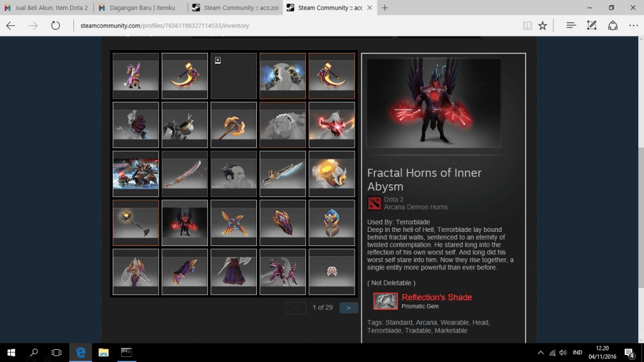644x362 pixels.
Task: Select the loading screen artwork item
Action: (x=135, y=174)
